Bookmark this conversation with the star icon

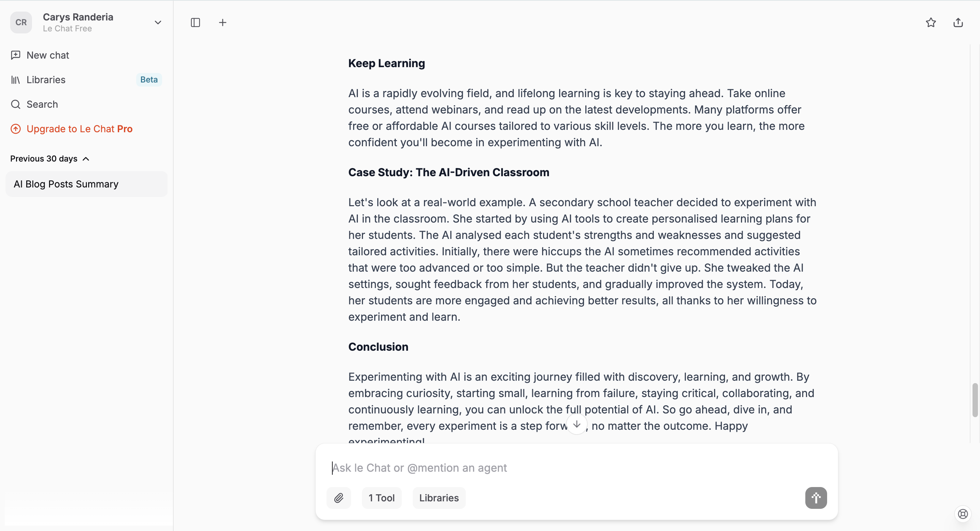[930, 22]
